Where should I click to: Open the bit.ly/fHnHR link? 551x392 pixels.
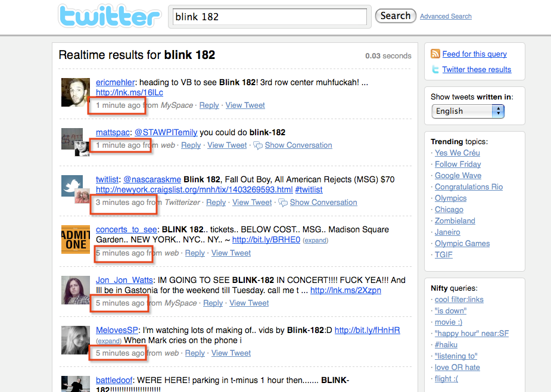pos(367,330)
